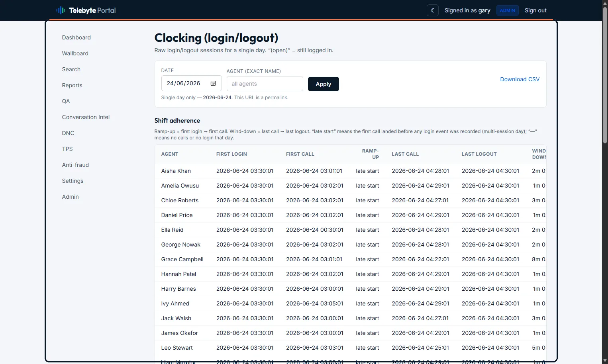Select the Hannah Patel agent cell
The width and height of the screenshot is (608, 364).
178,274
